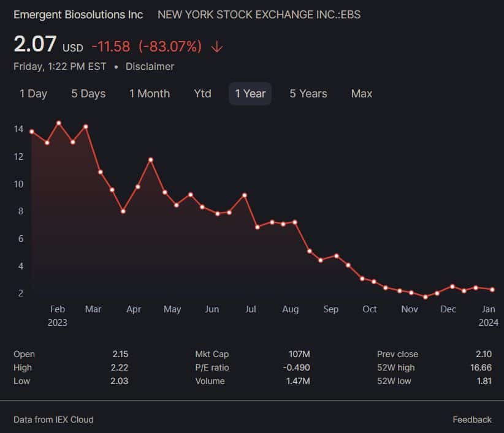This screenshot has width=504, height=433.
Task: Click the Prev close value 2.10
Action: [x=484, y=354]
